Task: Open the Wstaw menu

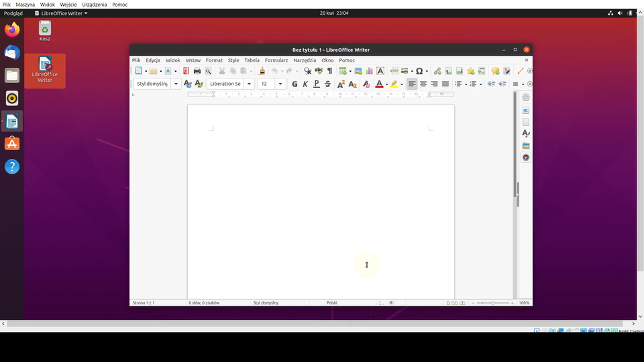Action: click(x=193, y=60)
